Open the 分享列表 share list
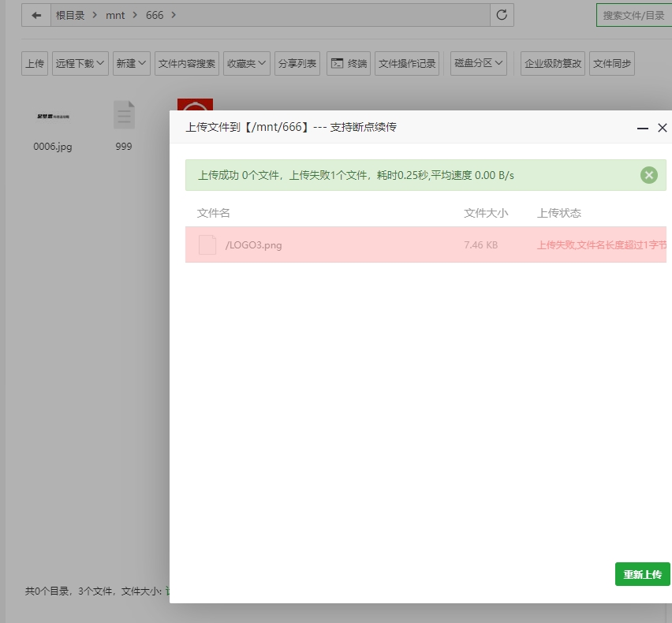Viewport: 672px width, 623px height. (x=297, y=63)
